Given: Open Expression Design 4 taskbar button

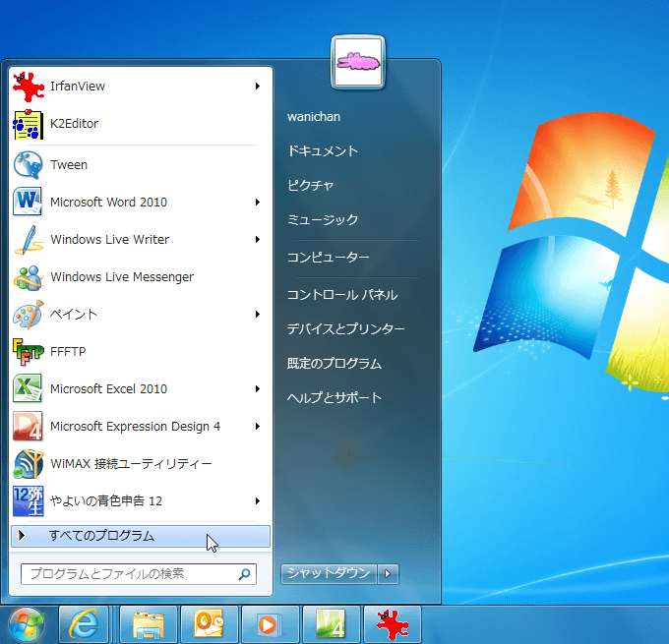Looking at the screenshot, I should pos(332,624).
